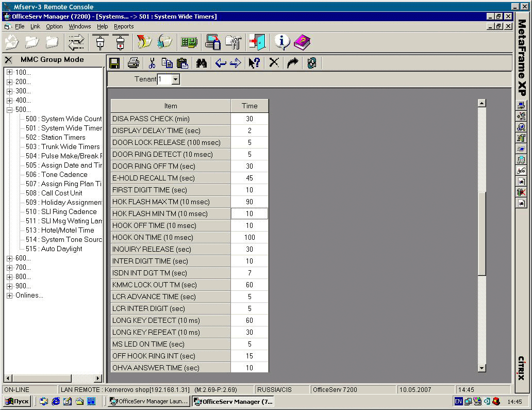
Task: Click the HOK FLASH MAX TM value 90
Action: (x=250, y=202)
